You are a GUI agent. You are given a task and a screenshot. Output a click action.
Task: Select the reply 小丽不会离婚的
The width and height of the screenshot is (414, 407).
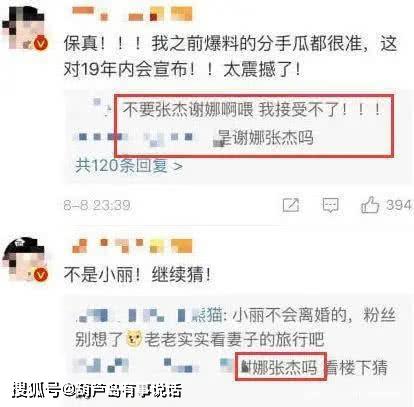(235, 327)
